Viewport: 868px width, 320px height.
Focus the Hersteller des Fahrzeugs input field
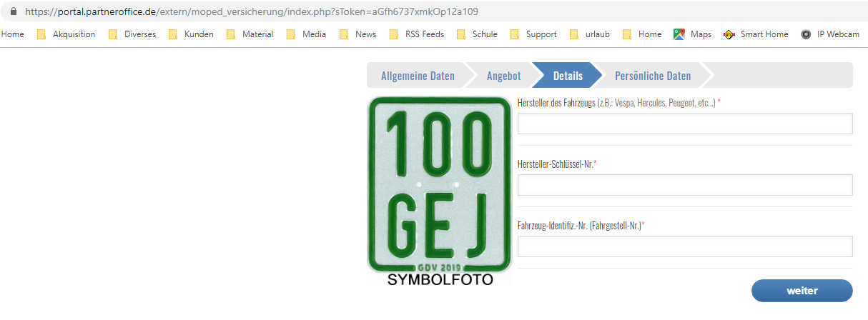coord(685,124)
